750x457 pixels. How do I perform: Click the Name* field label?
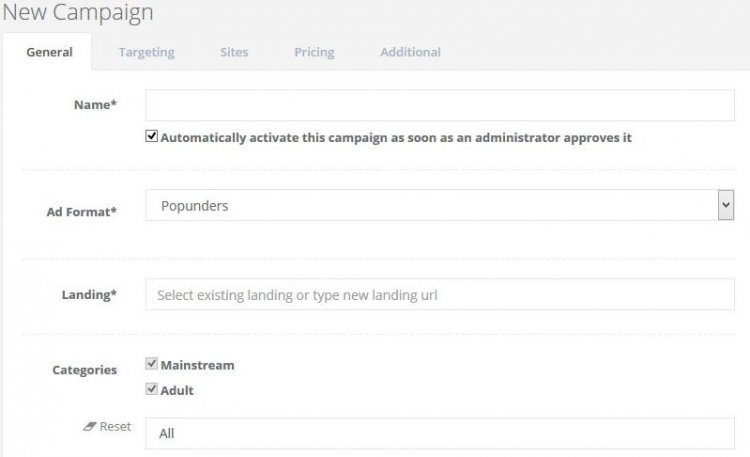[95, 105]
